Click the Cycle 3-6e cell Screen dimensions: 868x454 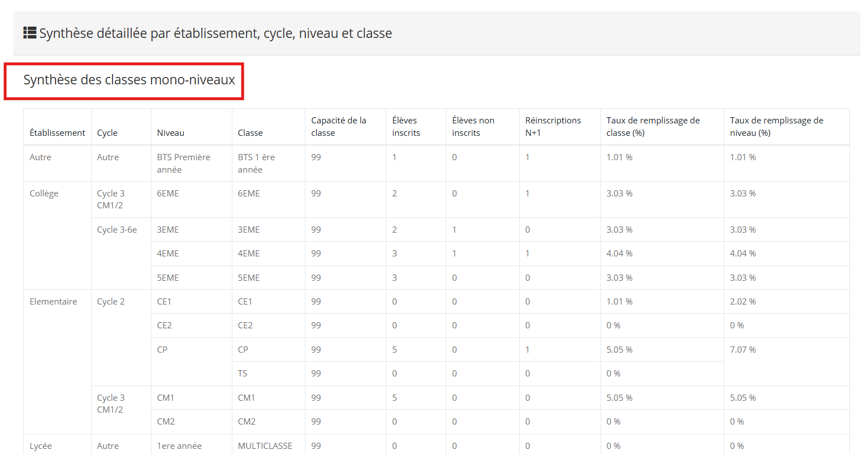(116, 230)
